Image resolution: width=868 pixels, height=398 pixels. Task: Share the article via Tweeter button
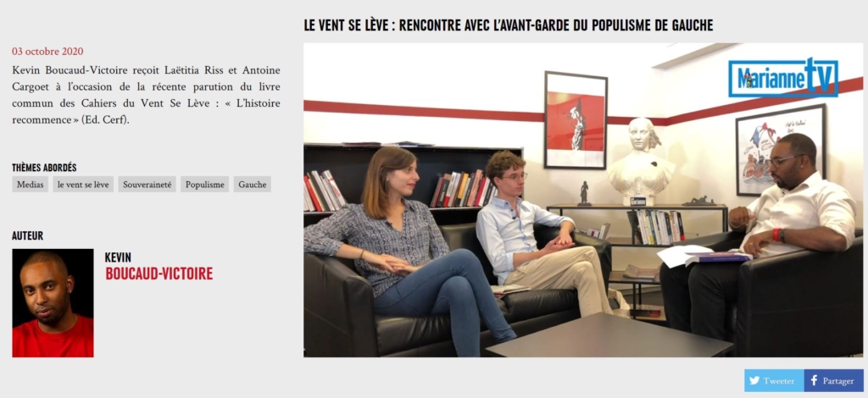[x=774, y=380]
